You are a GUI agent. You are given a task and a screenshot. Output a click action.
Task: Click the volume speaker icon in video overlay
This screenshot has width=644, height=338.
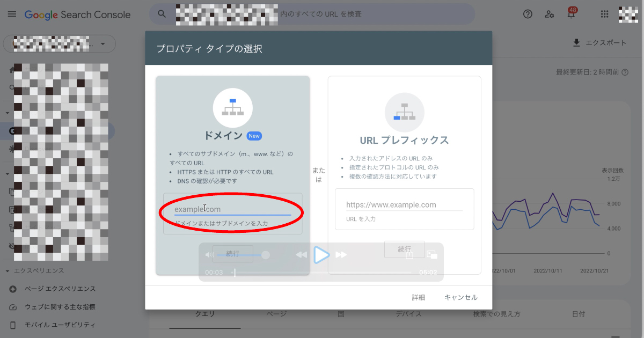pyautogui.click(x=209, y=254)
